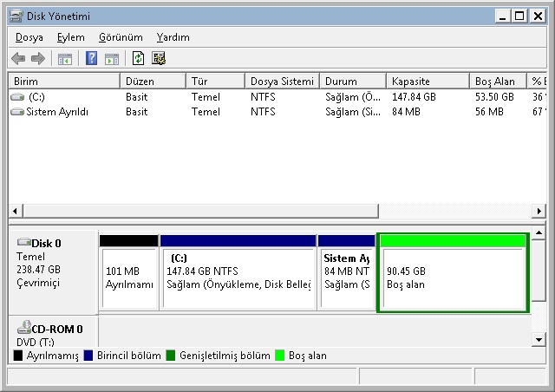Open the Eylem menu

pos(71,37)
